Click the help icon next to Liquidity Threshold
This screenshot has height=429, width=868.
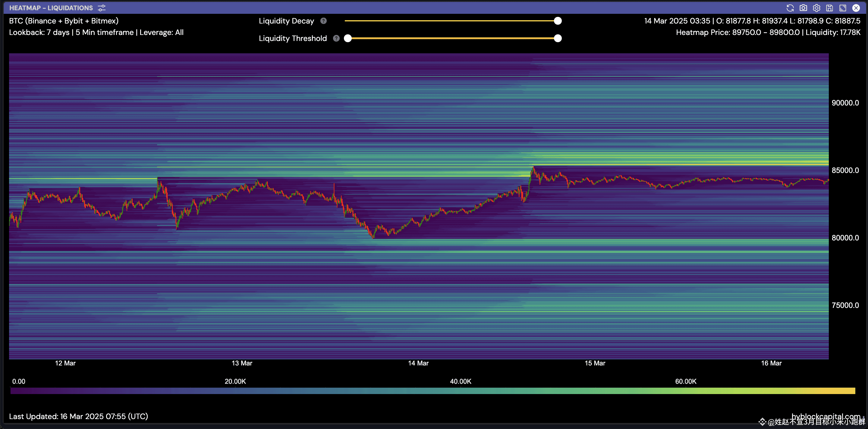336,38
